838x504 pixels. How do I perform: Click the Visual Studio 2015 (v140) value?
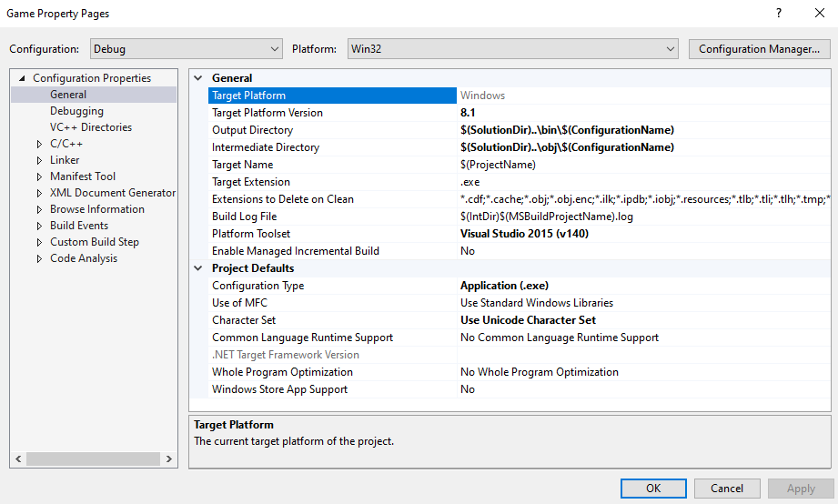click(524, 234)
